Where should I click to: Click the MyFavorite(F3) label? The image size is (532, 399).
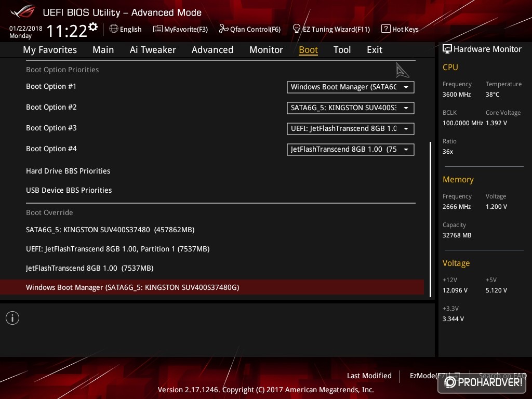click(x=186, y=30)
